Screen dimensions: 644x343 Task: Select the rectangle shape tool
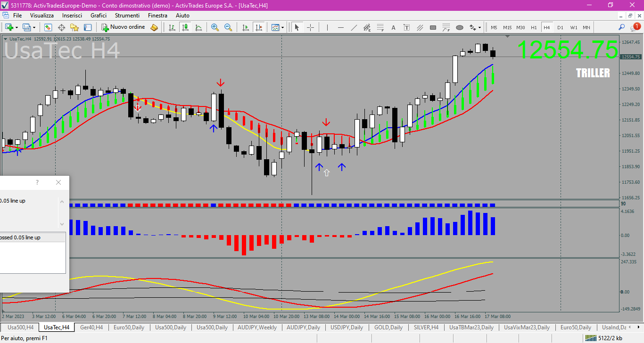(x=433, y=27)
